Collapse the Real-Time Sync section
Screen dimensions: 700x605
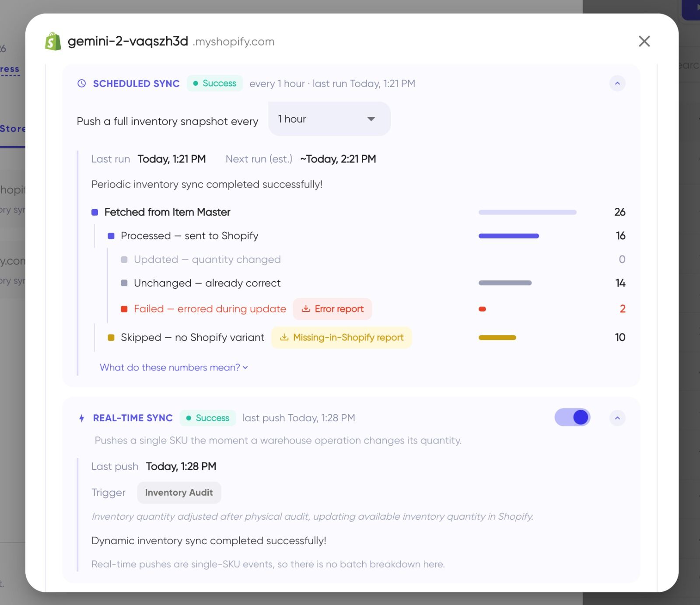point(617,418)
